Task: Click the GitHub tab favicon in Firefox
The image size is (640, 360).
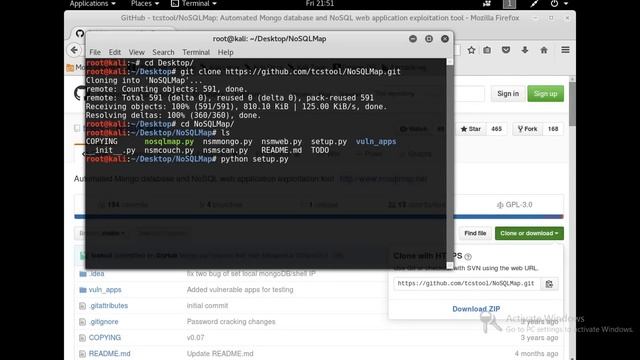Action: [80, 33]
